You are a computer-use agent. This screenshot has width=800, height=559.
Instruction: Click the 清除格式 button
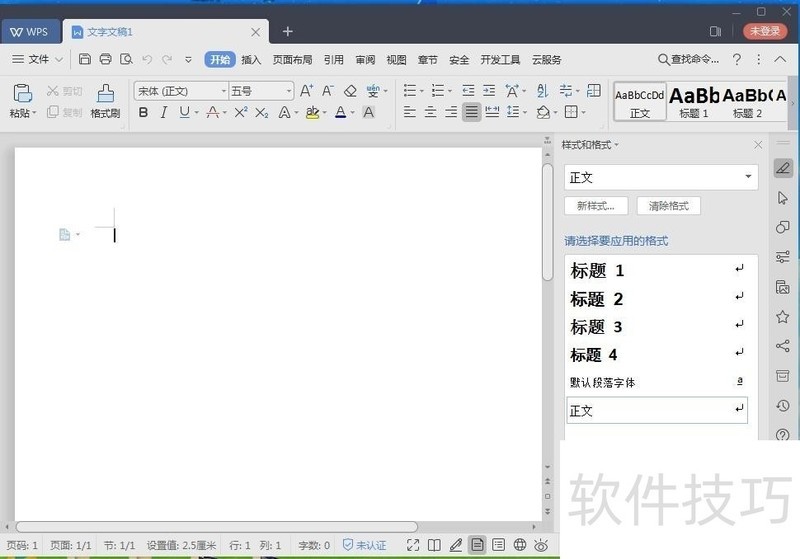tap(668, 206)
